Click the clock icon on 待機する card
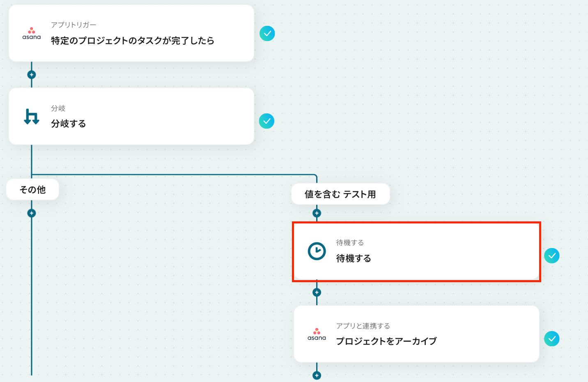The image size is (588, 382). (x=317, y=251)
